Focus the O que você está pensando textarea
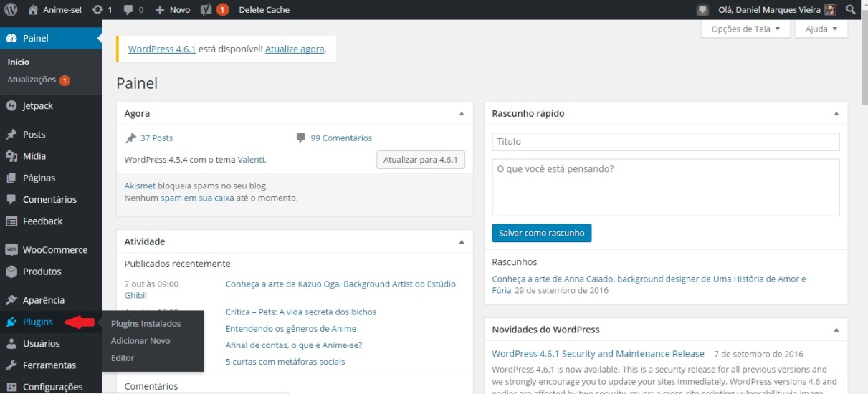The image size is (868, 394). pyautogui.click(x=666, y=188)
